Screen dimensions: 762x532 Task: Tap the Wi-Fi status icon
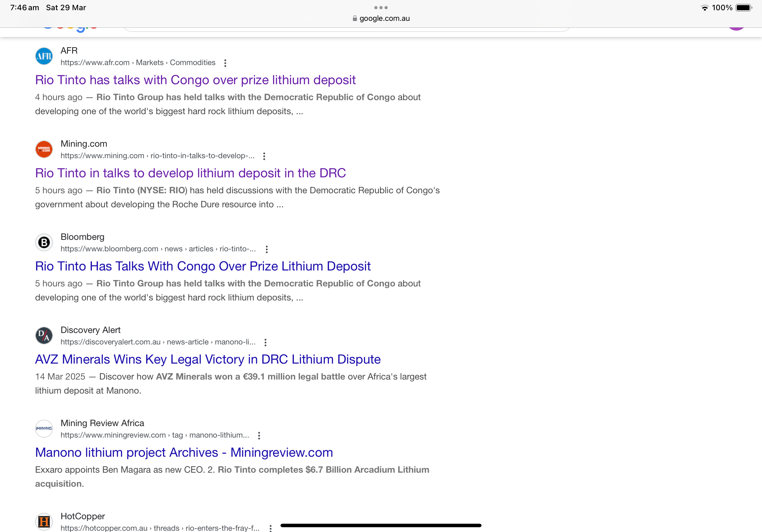[x=705, y=8]
